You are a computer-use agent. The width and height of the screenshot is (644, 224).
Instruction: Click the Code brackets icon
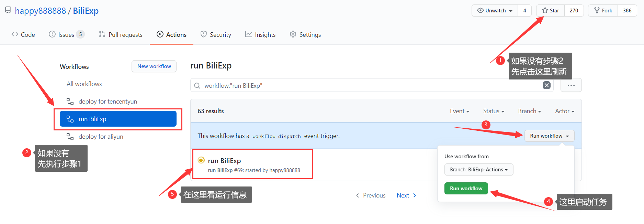(15, 34)
